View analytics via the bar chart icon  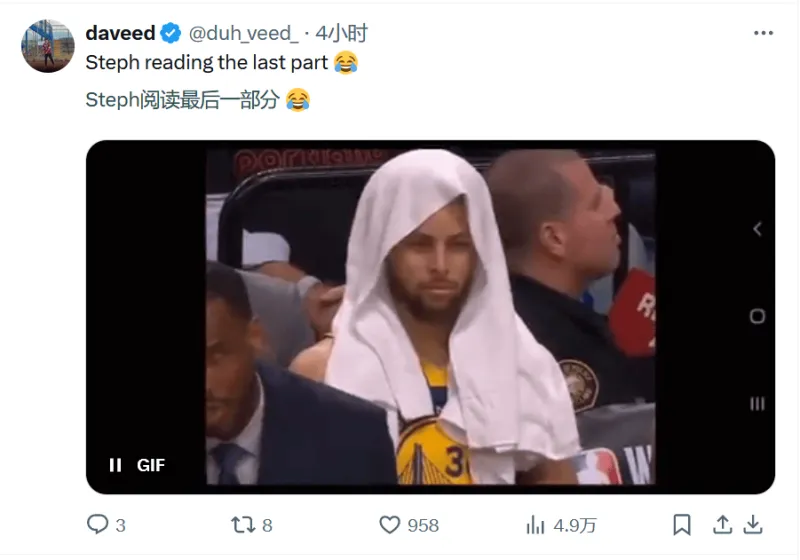pos(535,525)
